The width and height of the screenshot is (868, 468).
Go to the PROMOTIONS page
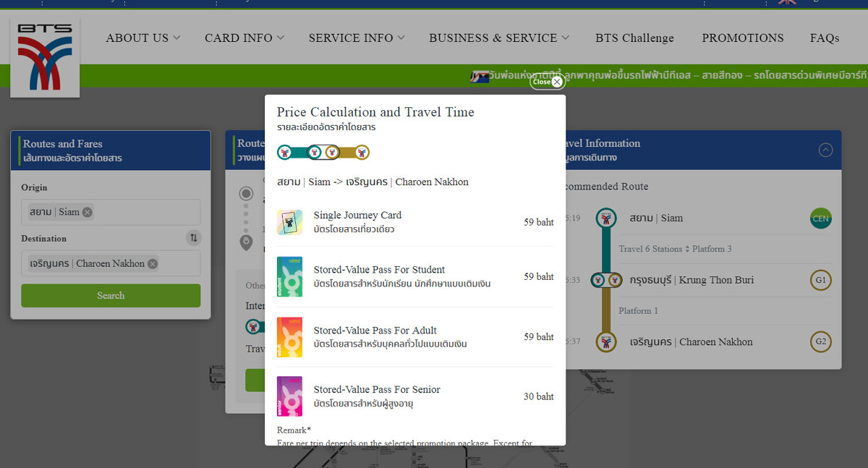pyautogui.click(x=743, y=38)
